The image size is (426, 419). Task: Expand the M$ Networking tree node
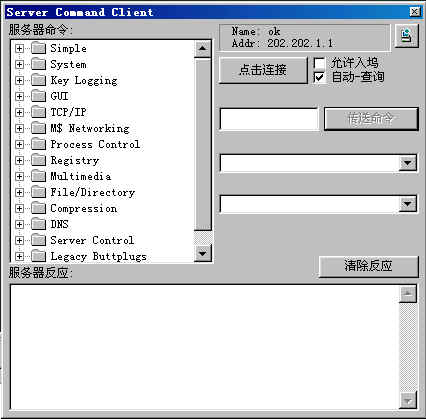[x=19, y=129]
